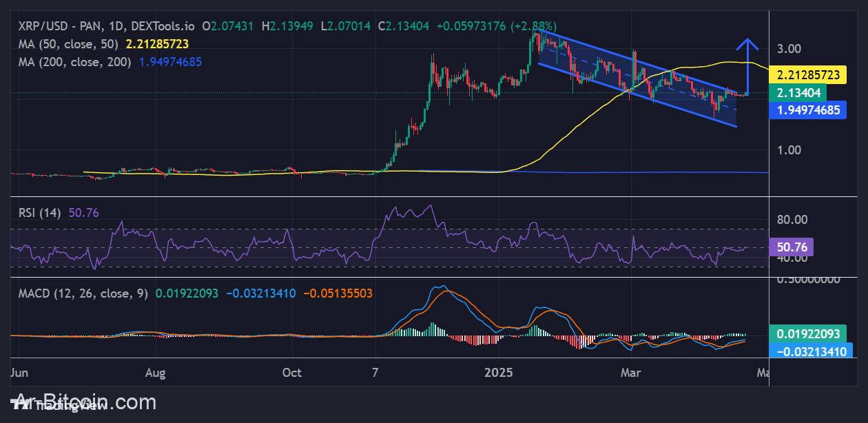Click the purple 50.76 RSI axis tag
The height and width of the screenshot is (423, 868).
coord(792,247)
